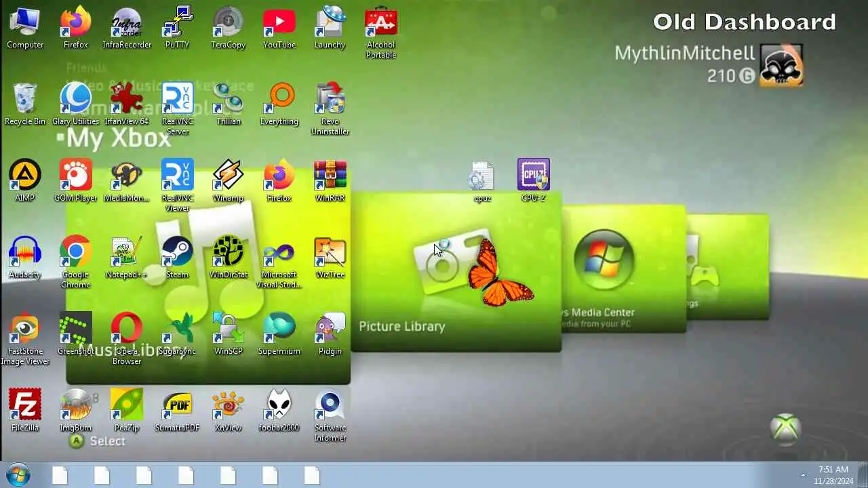Select the WizTree icon
The image size is (868, 488).
click(x=330, y=258)
